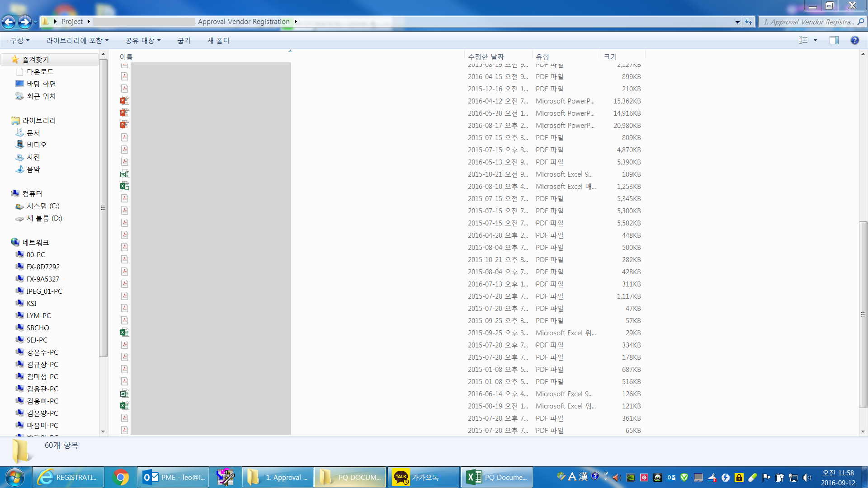Screen dimensions: 868x488
Task: Sort files by 수정한 날짜 column header
Action: pos(486,56)
